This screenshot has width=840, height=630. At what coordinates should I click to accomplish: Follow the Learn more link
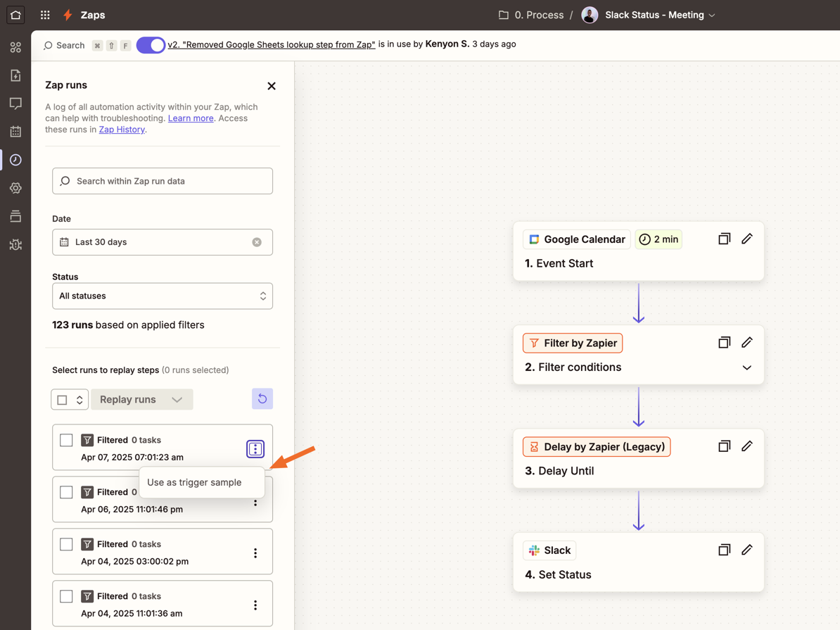(191, 118)
